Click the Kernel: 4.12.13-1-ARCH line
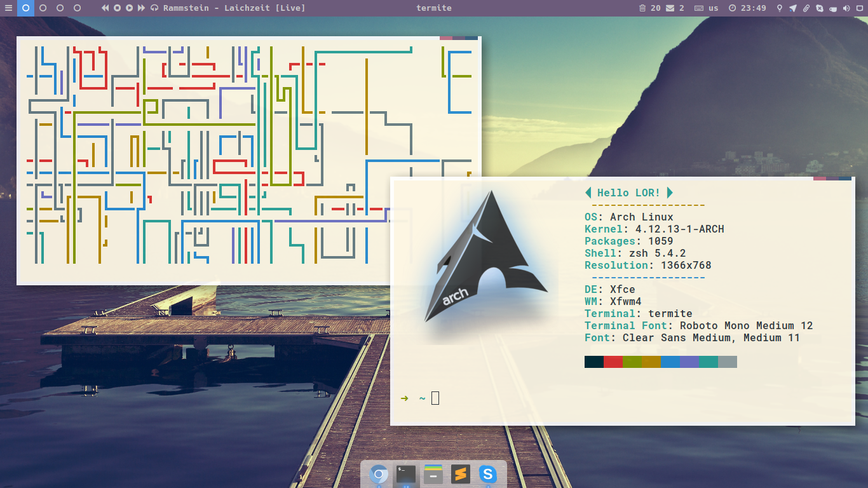The height and width of the screenshot is (488, 868). (x=654, y=229)
